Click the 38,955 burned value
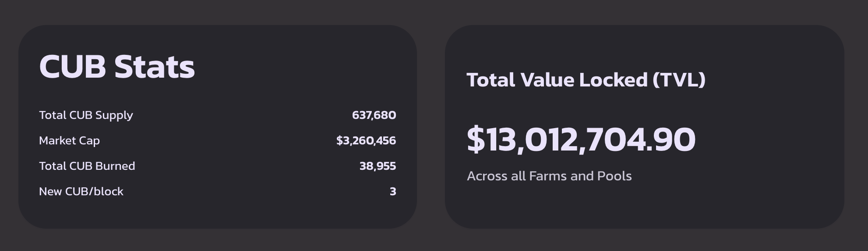 (378, 166)
